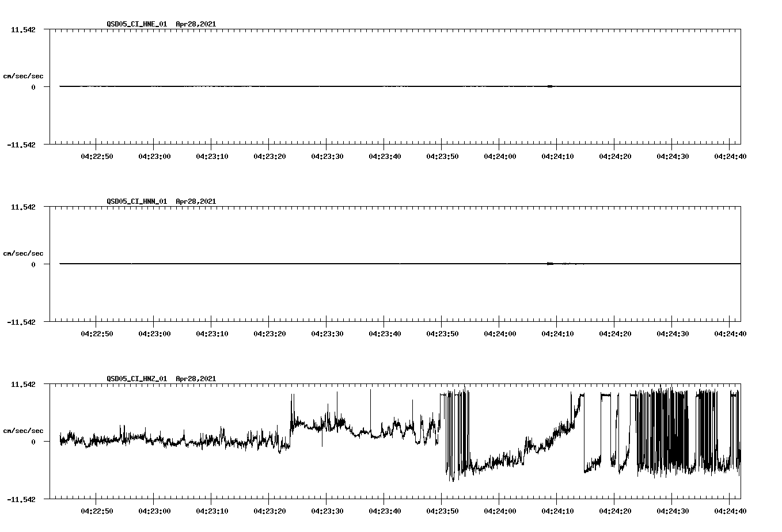
Task: Click the 04:24:40 tick on the bottom plot
Action: point(731,510)
